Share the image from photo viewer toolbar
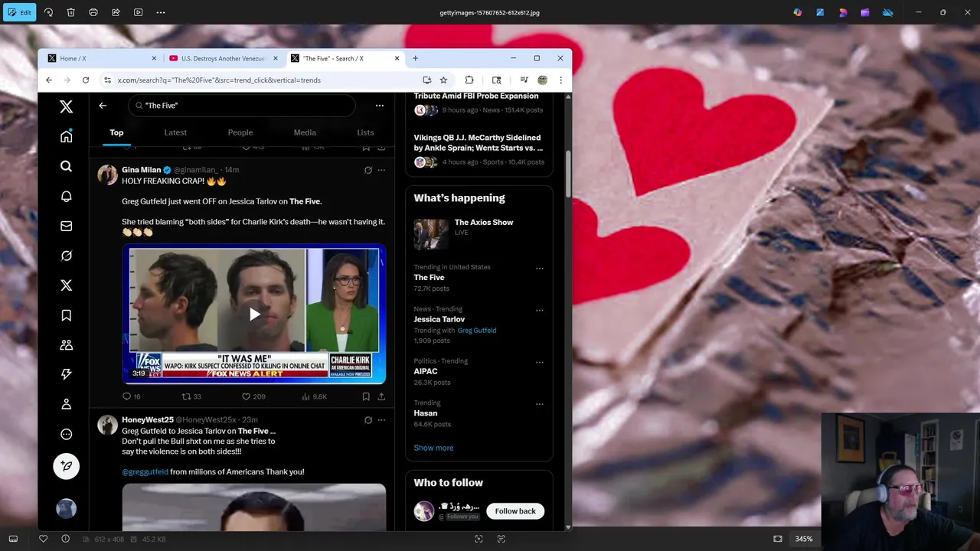The image size is (980, 551). 116,12
